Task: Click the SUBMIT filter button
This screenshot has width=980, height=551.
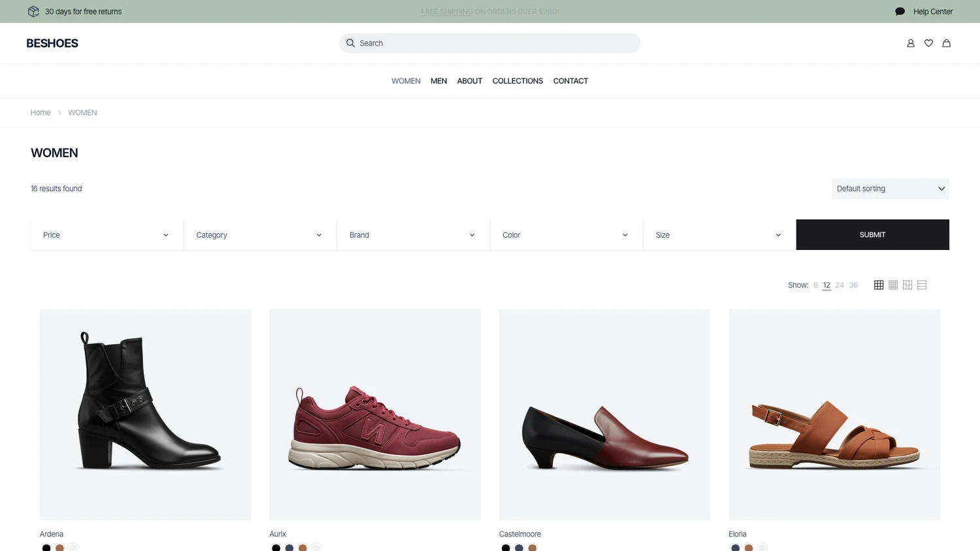Action: pos(872,234)
